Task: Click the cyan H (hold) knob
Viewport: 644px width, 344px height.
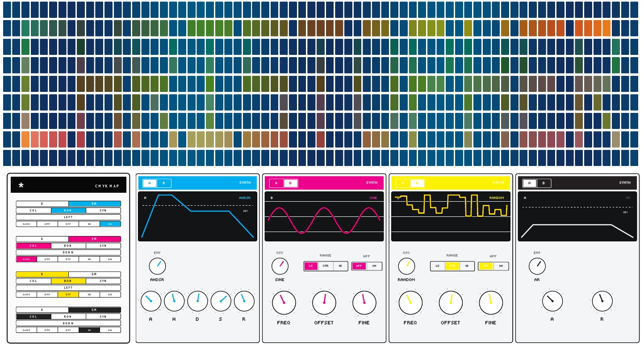Action: [x=174, y=301]
